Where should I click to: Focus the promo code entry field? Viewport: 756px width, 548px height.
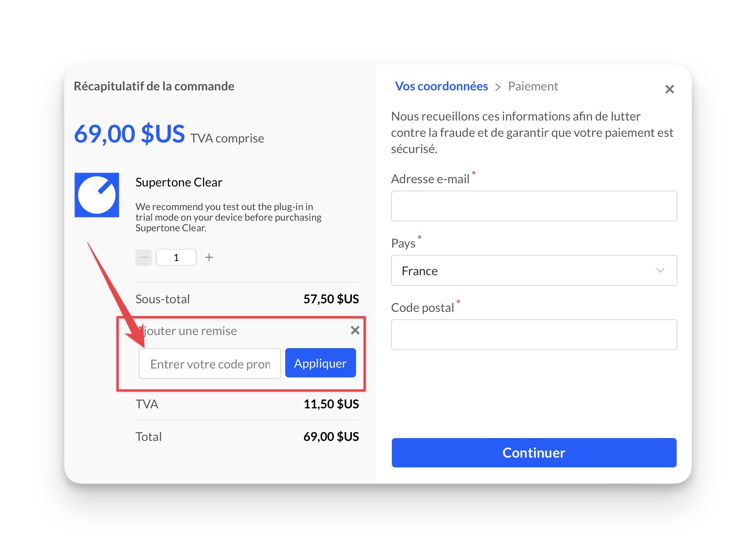[210, 364]
